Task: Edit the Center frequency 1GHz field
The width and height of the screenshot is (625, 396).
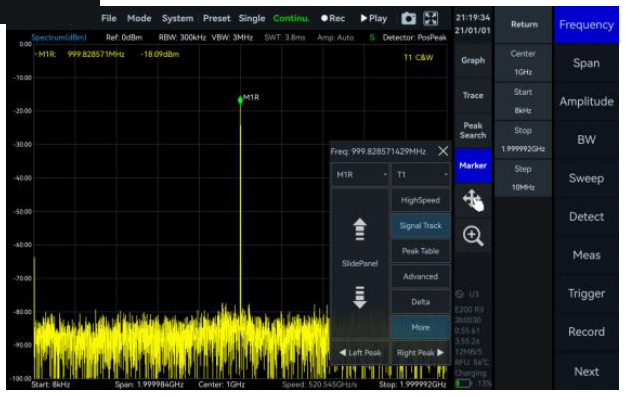Action: [523, 63]
